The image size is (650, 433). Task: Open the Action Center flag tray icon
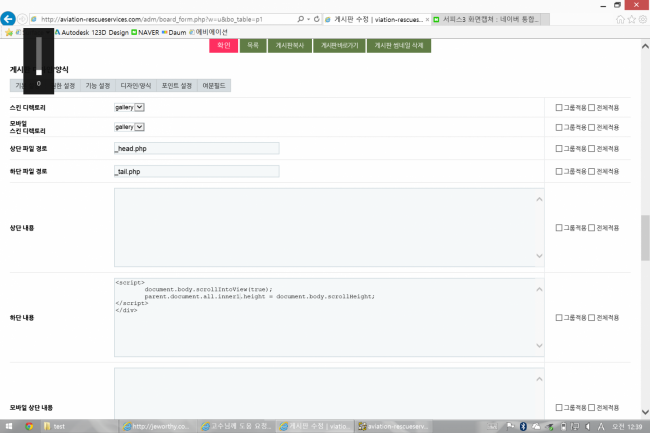(x=510, y=426)
